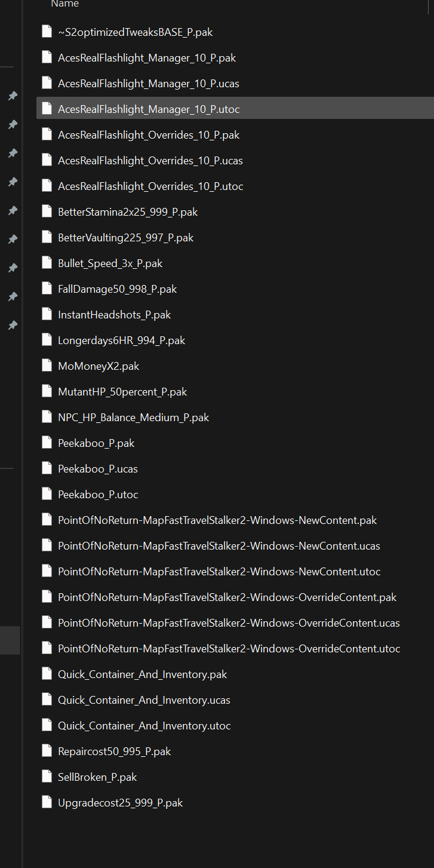The image size is (434, 868).
Task: Click icon beside Peekaboo_P.pak
Action: point(47,443)
